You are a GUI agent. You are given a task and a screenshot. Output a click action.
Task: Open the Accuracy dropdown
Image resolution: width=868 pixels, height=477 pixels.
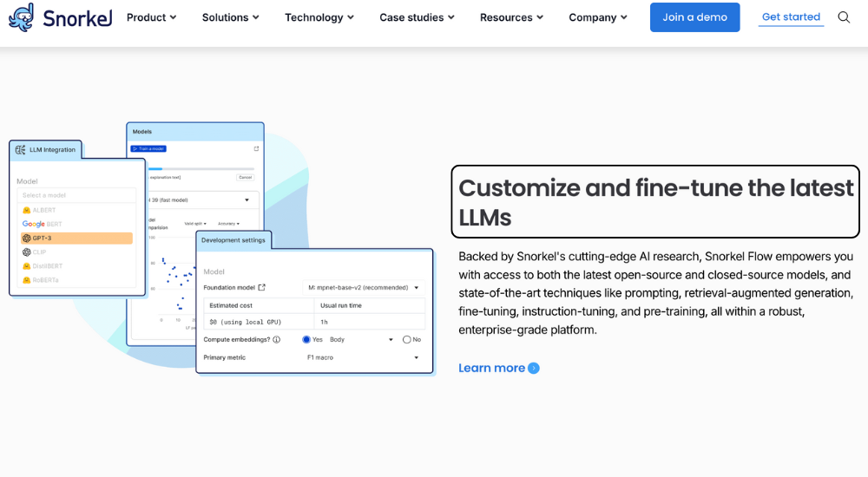pos(228,224)
